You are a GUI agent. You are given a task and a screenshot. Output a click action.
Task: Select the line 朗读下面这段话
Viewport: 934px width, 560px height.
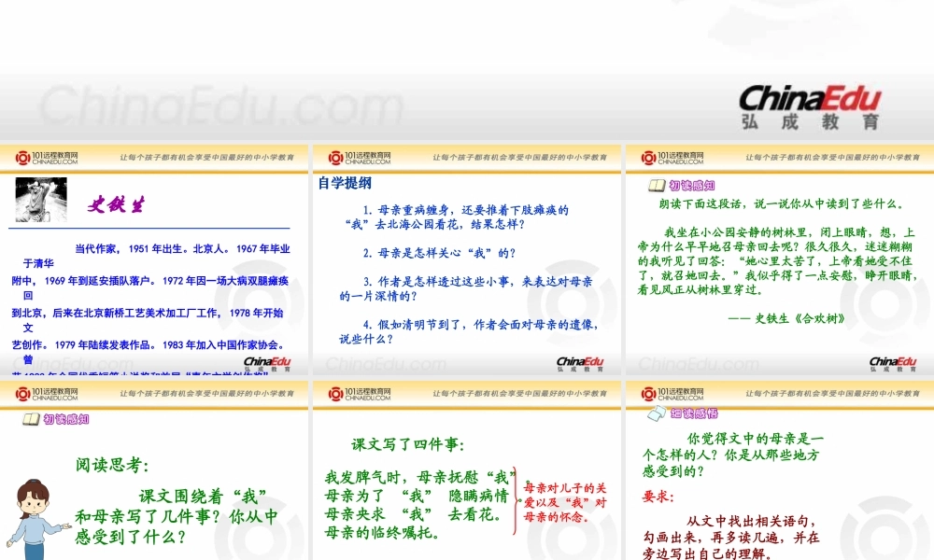[782, 204]
